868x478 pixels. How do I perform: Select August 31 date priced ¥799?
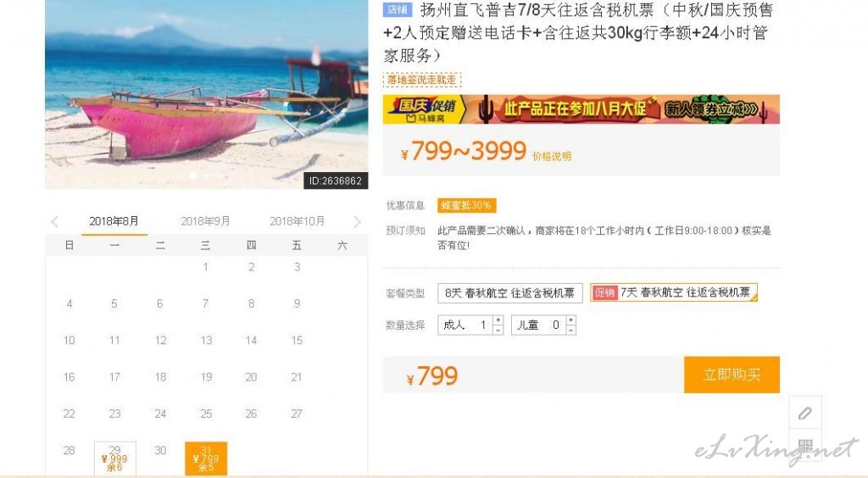pos(206,458)
